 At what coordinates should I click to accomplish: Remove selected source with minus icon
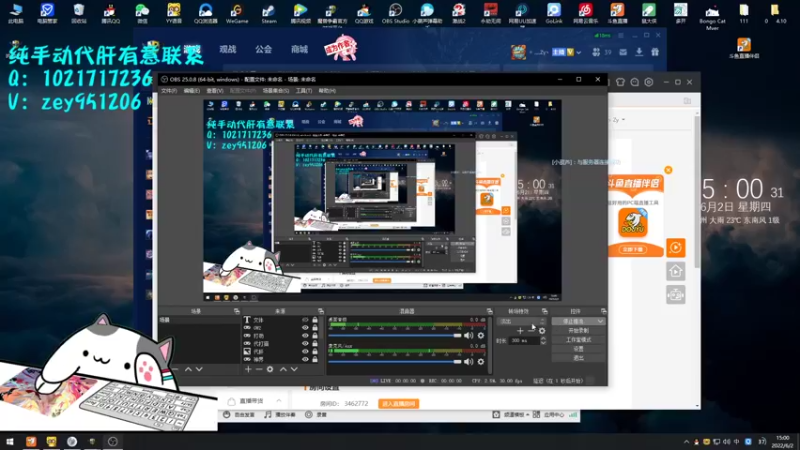[x=259, y=369]
